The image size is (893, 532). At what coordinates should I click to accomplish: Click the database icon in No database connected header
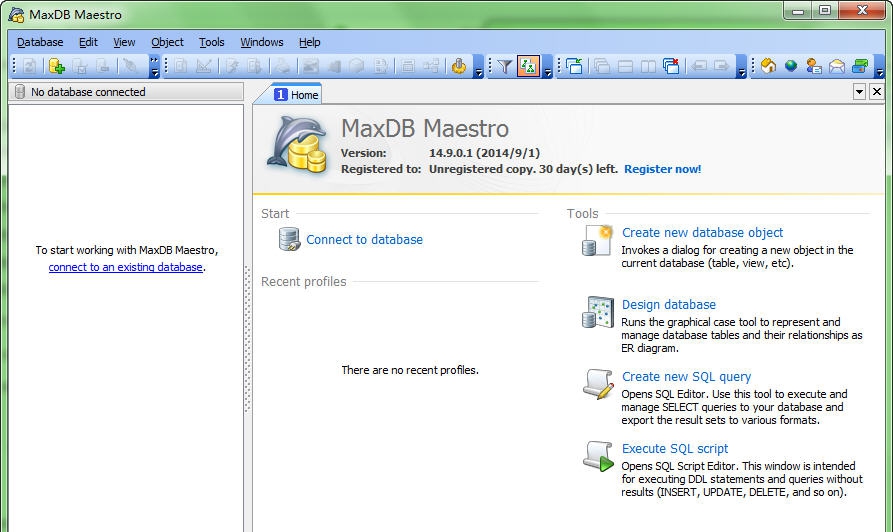tap(19, 92)
